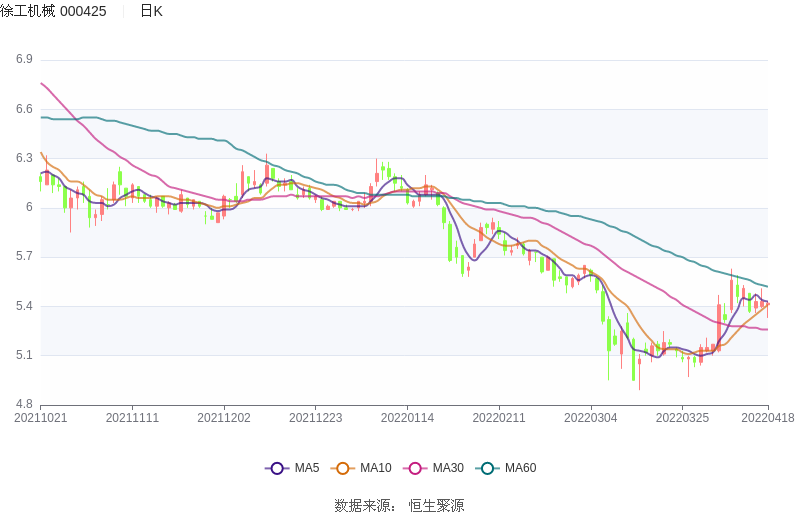
Task: Select the 日K chart tab
Action: pos(151,11)
